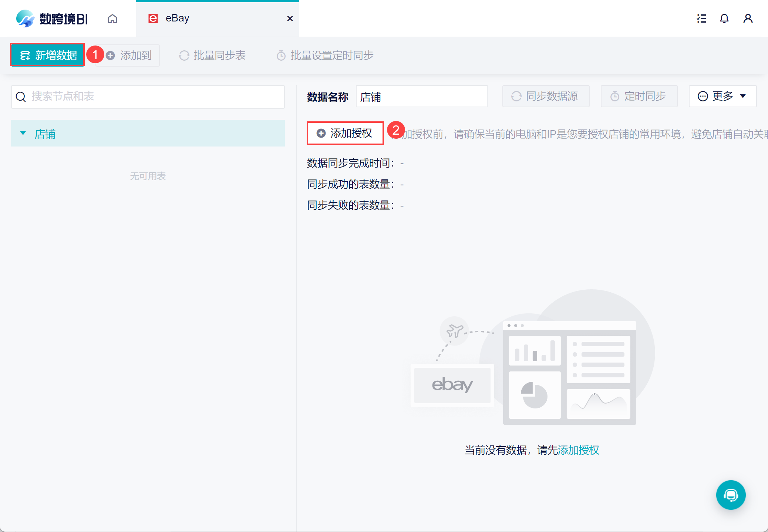Open the 更多 dropdown menu

[x=722, y=96]
